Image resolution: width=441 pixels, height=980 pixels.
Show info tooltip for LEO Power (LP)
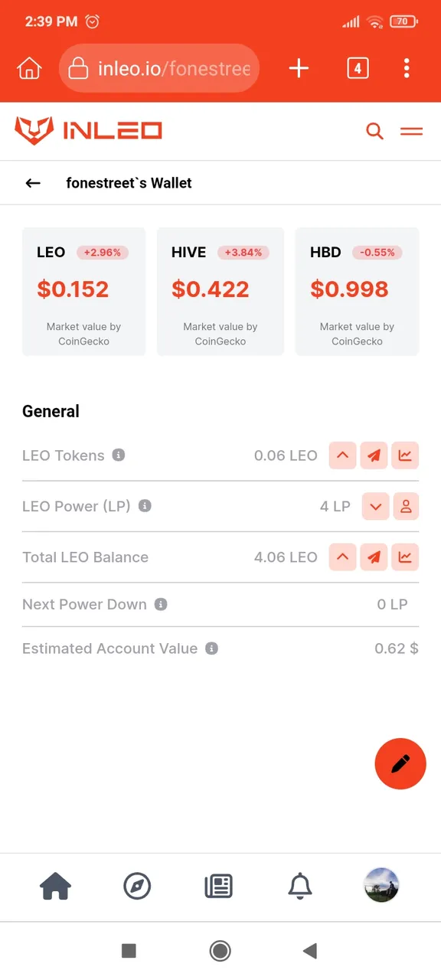145,506
